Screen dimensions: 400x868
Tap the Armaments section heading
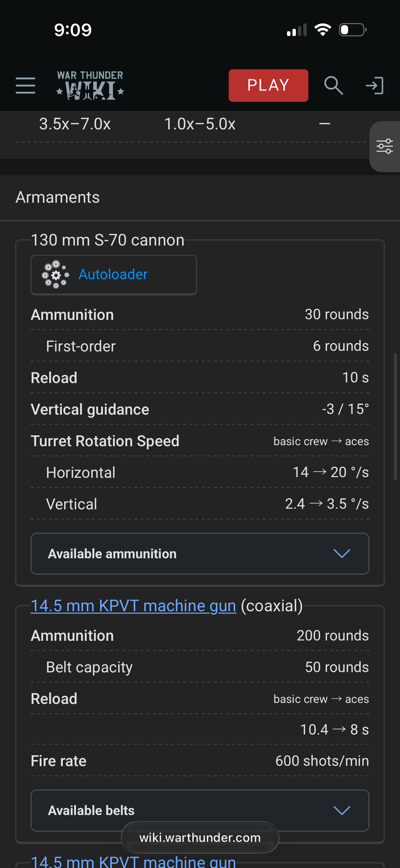tap(58, 197)
